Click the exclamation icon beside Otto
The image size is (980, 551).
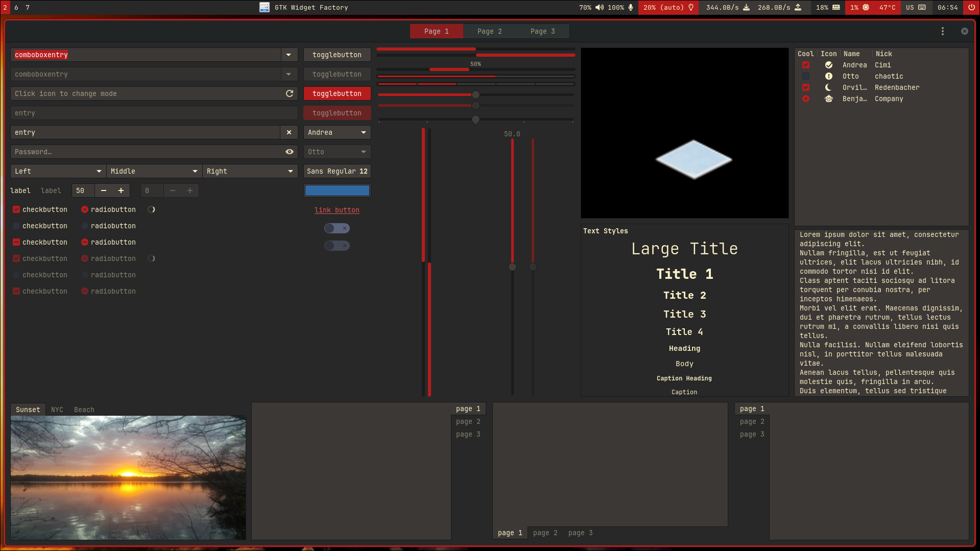coord(828,76)
